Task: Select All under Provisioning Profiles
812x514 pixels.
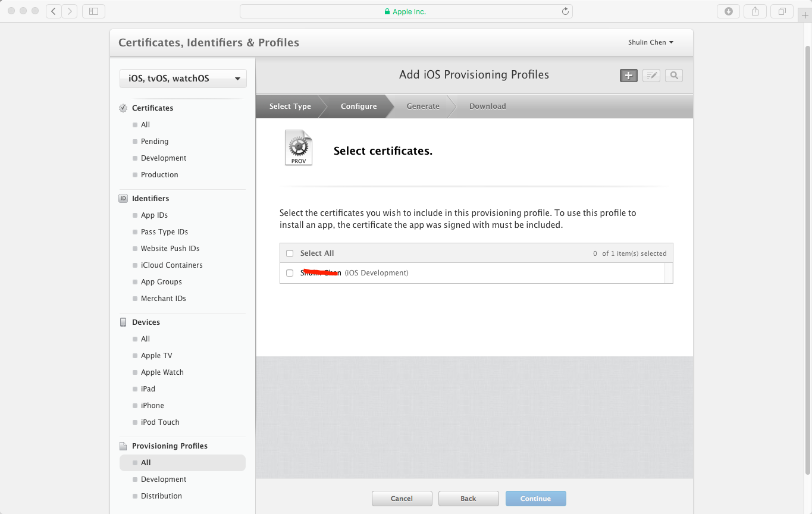Action: coord(183,463)
